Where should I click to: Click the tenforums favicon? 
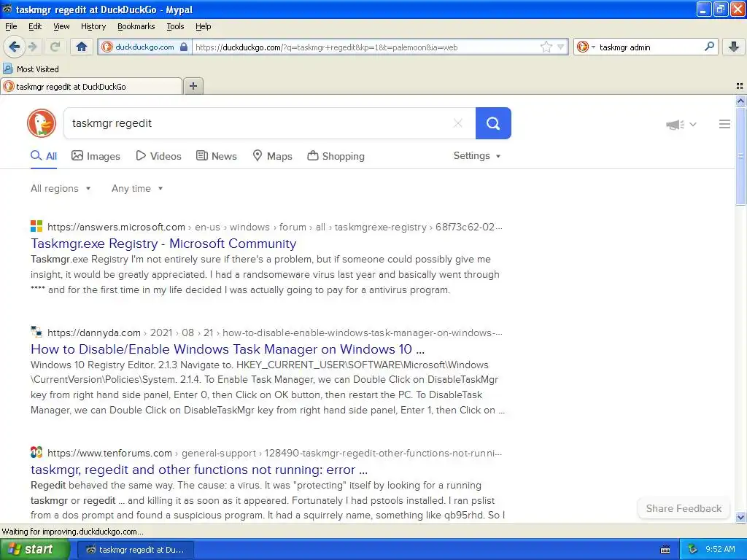point(36,452)
